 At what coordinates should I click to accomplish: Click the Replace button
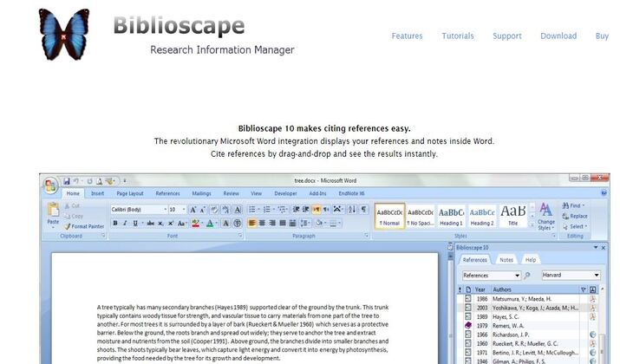[575, 216]
